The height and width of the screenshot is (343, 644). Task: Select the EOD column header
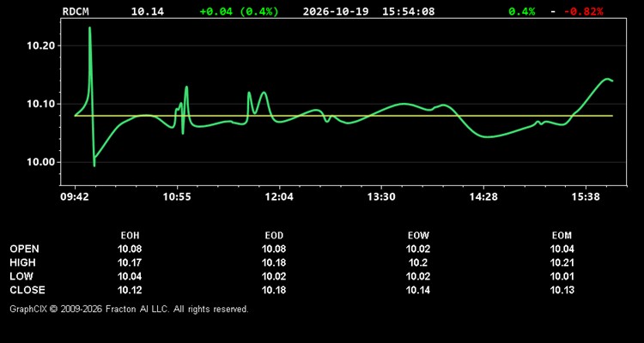pyautogui.click(x=274, y=236)
